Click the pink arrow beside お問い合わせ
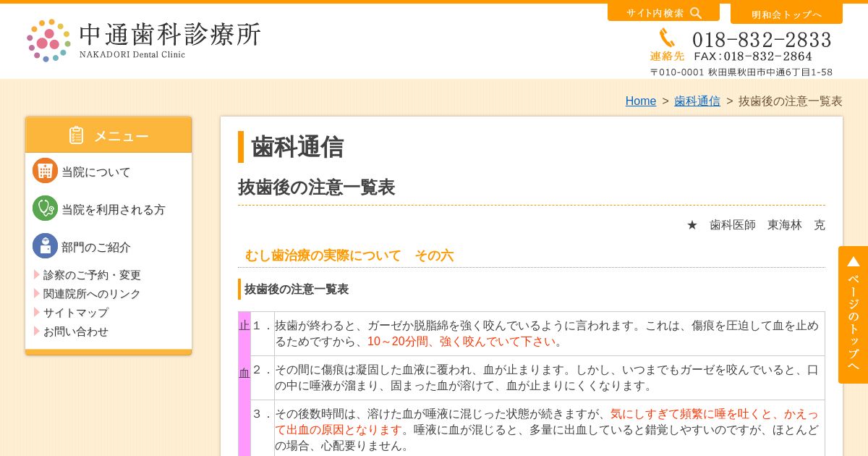This screenshot has height=456, width=868. coord(37,331)
